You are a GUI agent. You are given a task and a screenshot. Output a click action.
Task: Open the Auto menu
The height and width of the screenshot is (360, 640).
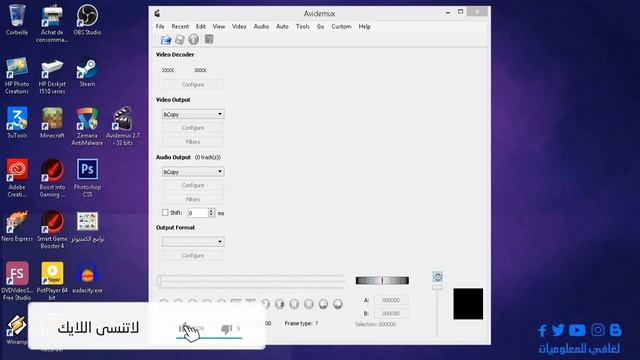[x=282, y=27]
